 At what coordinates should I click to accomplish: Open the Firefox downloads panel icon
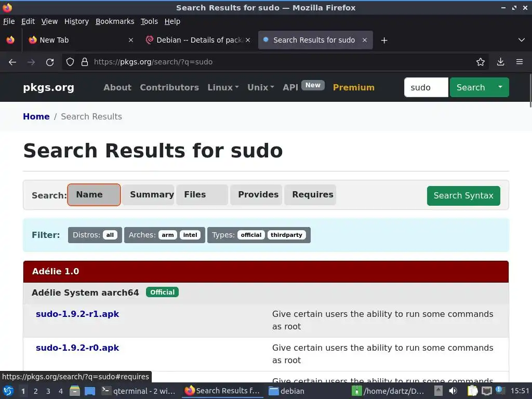coord(500,62)
